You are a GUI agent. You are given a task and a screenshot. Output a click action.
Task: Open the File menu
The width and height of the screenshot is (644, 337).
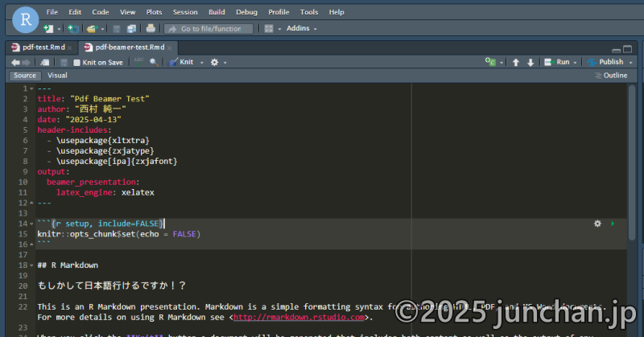52,12
